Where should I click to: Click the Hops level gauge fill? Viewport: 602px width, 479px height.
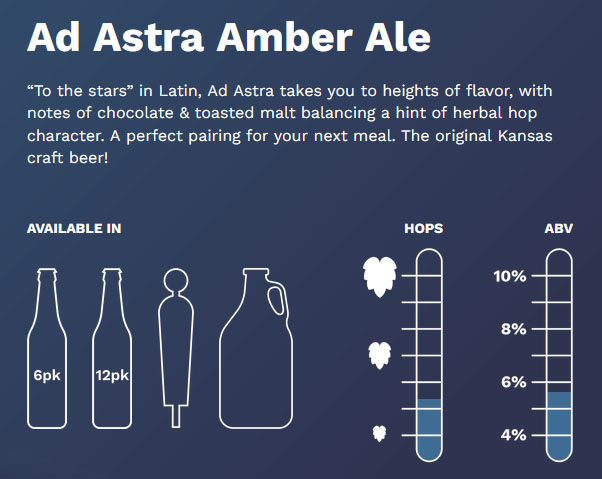point(429,429)
